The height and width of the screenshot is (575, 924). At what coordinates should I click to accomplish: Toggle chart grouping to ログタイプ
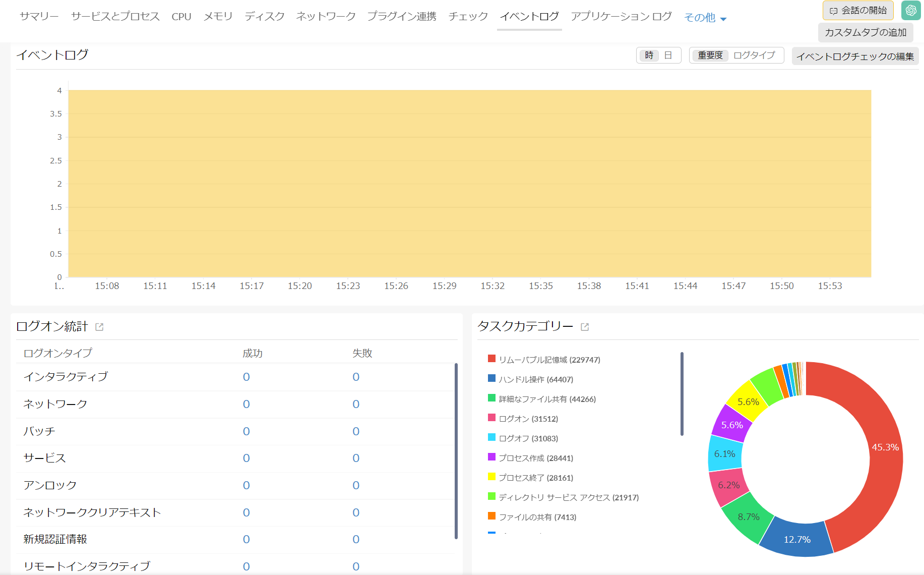754,55
